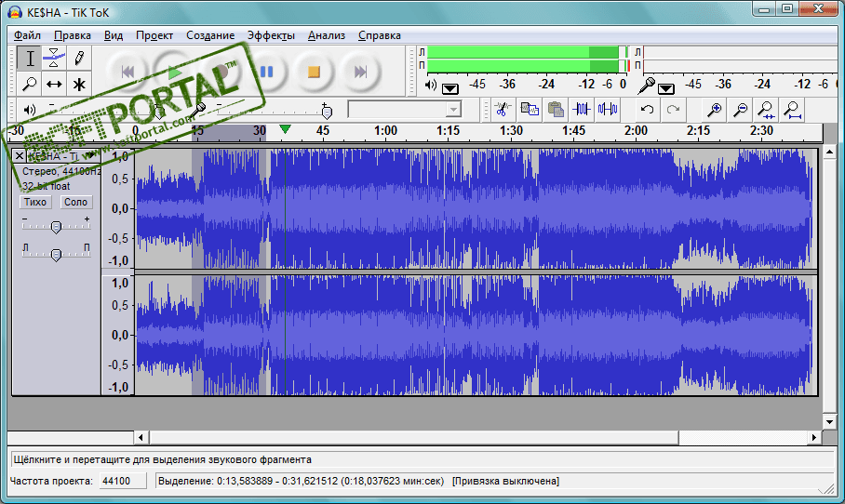Click the green playback position marker
This screenshot has width=845, height=504.
[x=285, y=129]
